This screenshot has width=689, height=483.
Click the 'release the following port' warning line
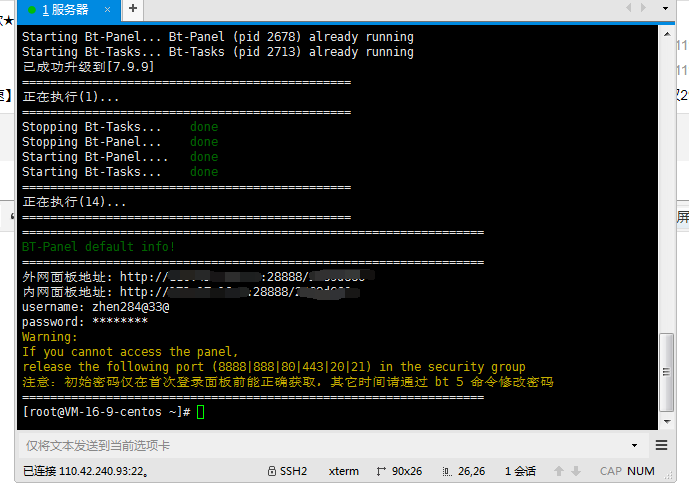pyautogui.click(x=274, y=367)
